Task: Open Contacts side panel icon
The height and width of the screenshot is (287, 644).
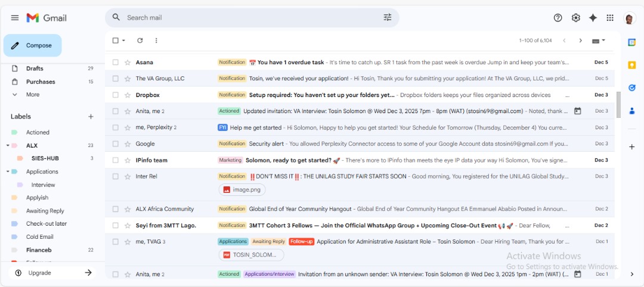Action: pyautogui.click(x=631, y=110)
